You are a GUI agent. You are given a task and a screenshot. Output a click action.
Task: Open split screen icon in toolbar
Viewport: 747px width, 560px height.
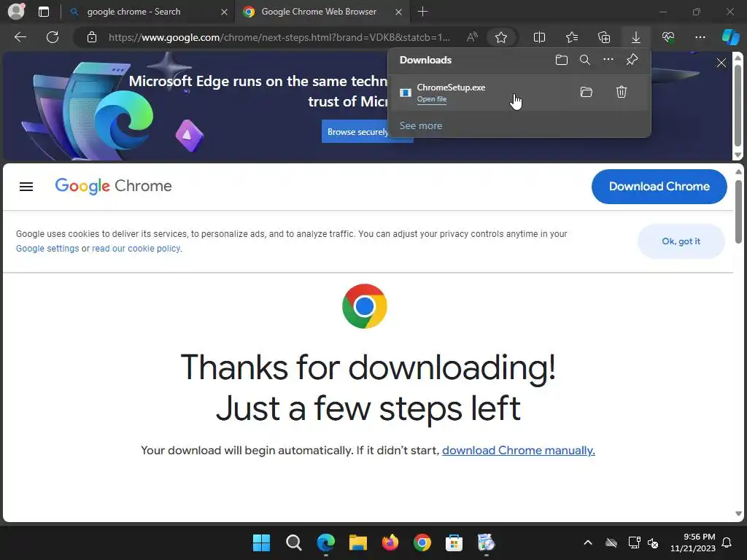point(539,37)
